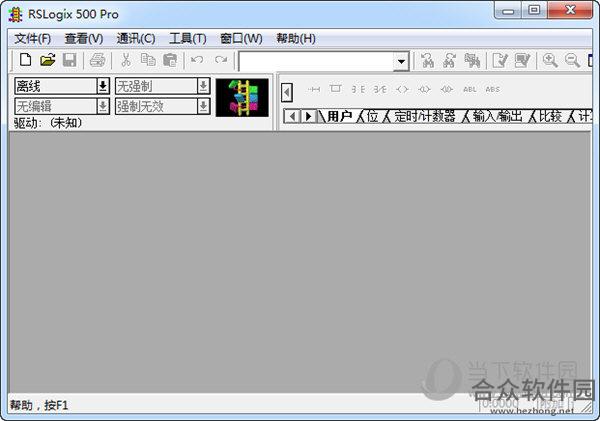
Task: Click the Zoom Out magnifier icon
Action: coord(572,60)
